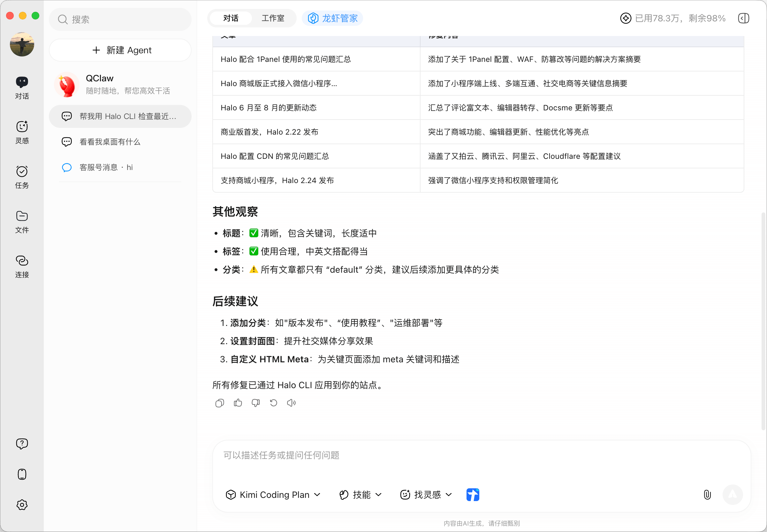Play the response aloud with speaker icon

(291, 403)
